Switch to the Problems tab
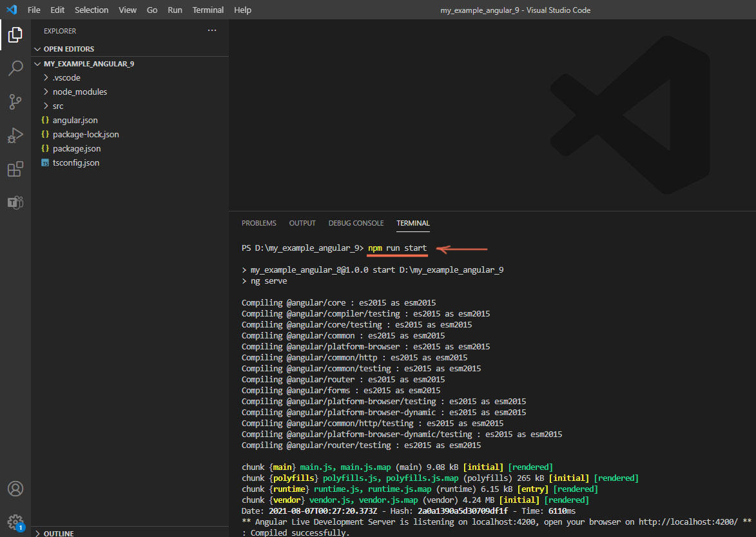This screenshot has height=537, width=756. point(258,223)
